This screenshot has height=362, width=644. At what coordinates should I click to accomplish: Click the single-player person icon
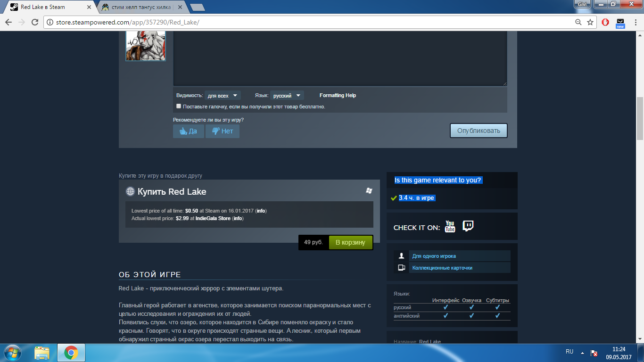pyautogui.click(x=402, y=256)
